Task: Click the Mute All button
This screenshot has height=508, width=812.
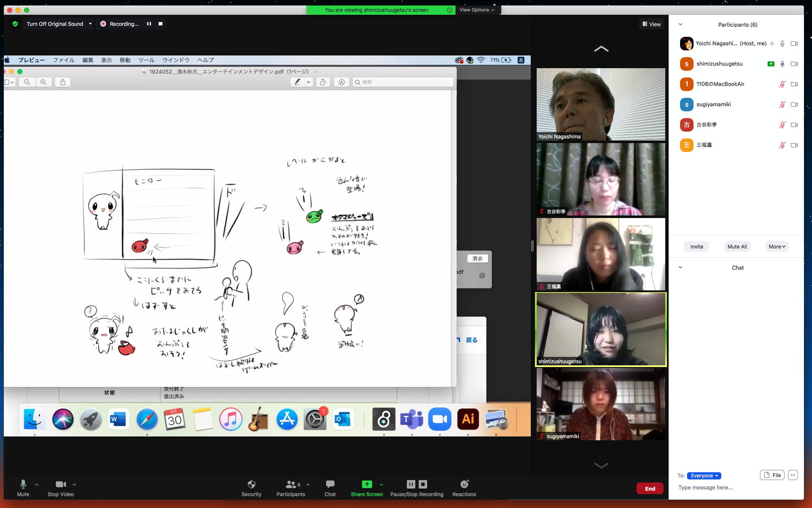Action: [737, 246]
